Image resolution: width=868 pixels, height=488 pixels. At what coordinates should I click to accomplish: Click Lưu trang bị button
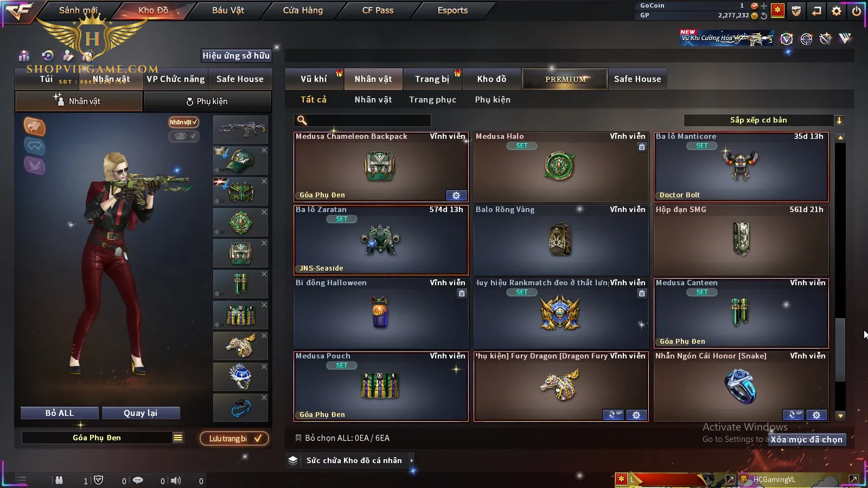(x=235, y=438)
